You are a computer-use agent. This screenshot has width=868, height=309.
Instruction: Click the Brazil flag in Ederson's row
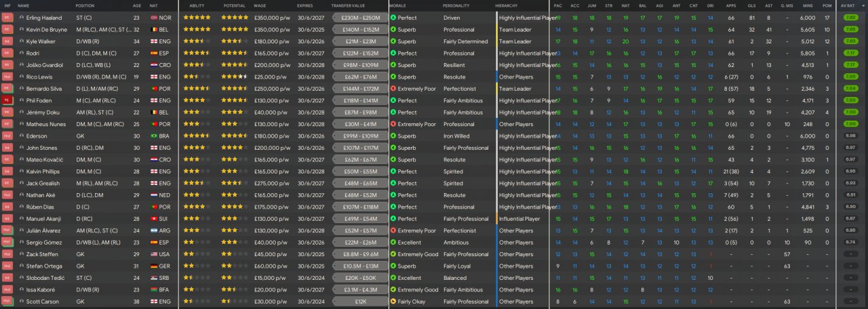[x=154, y=136]
